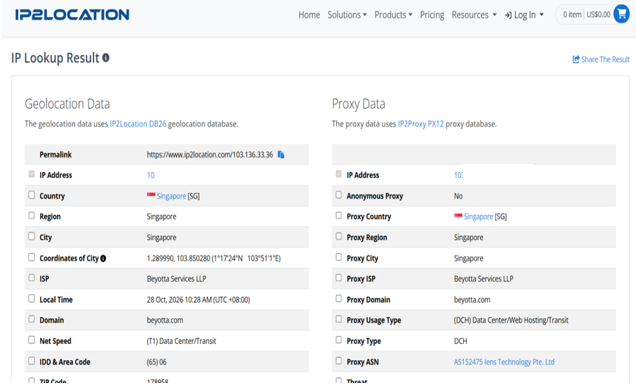This screenshot has width=636, height=385.
Task: Open the IP2Location DB26 link
Action: (138, 124)
